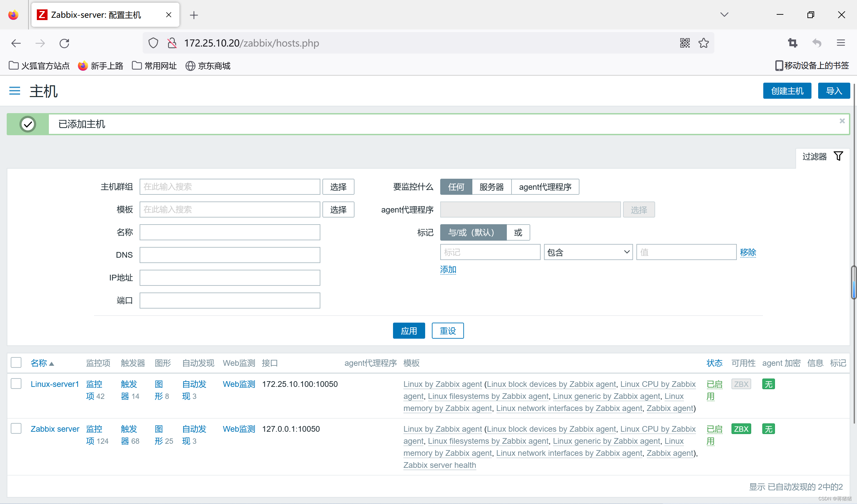Image resolution: width=857 pixels, height=504 pixels.
Task: List all tabs with chevron button
Action: (724, 15)
